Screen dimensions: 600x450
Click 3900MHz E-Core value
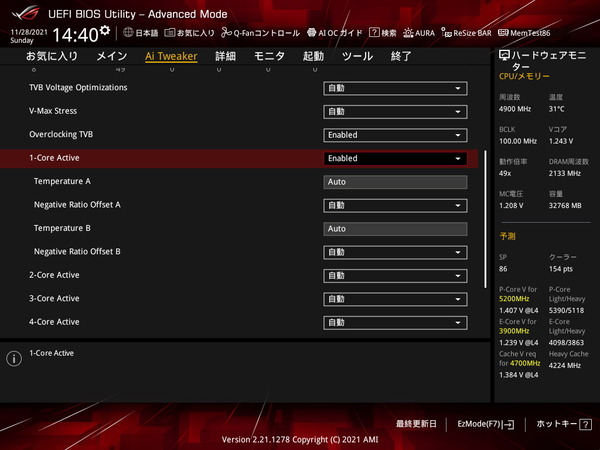pyautogui.click(x=514, y=331)
